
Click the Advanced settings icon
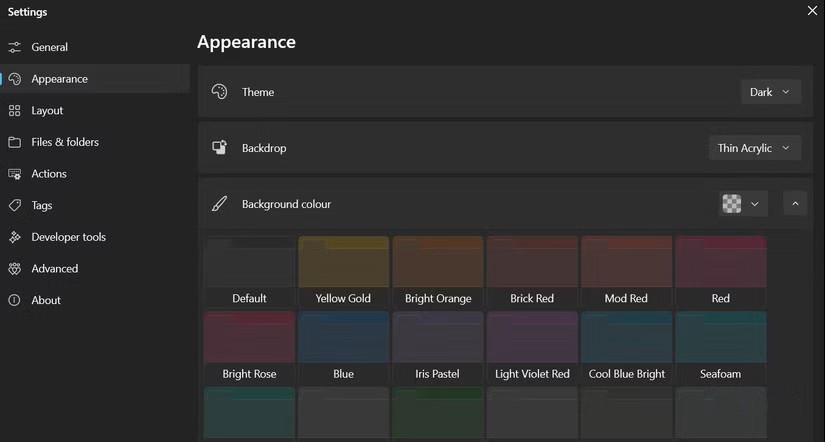coord(14,269)
